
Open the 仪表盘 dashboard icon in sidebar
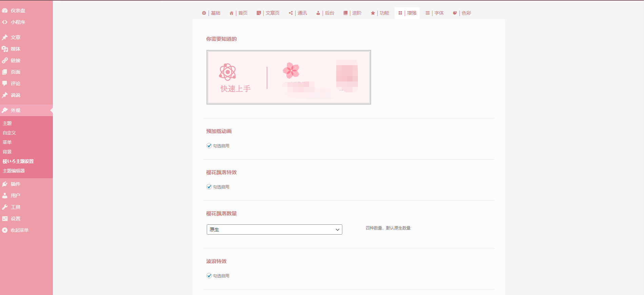pos(5,11)
